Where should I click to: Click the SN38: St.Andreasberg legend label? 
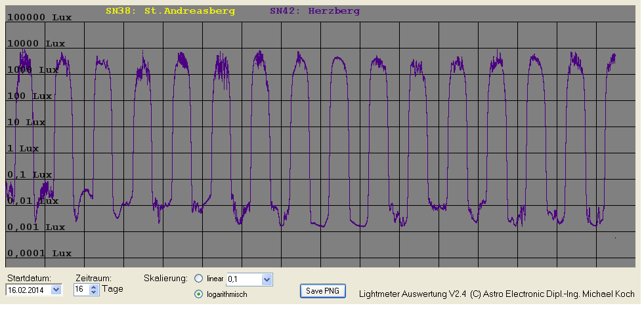[170, 12]
